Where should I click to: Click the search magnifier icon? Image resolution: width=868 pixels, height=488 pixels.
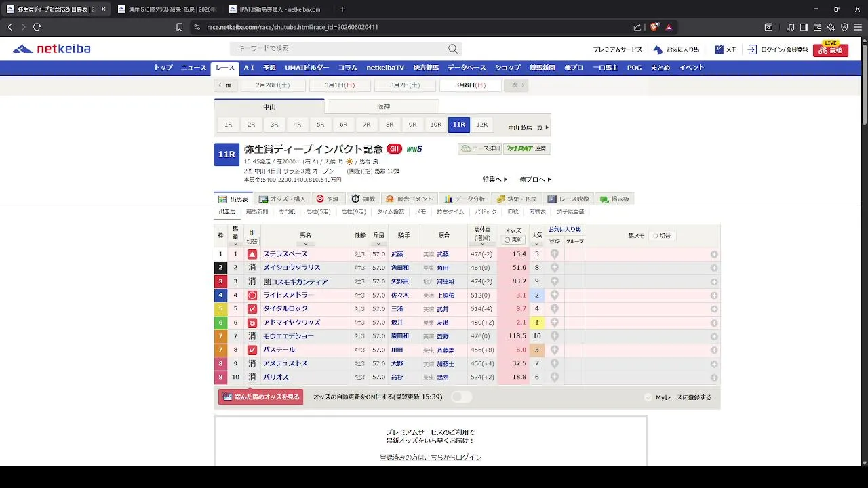[x=452, y=49]
